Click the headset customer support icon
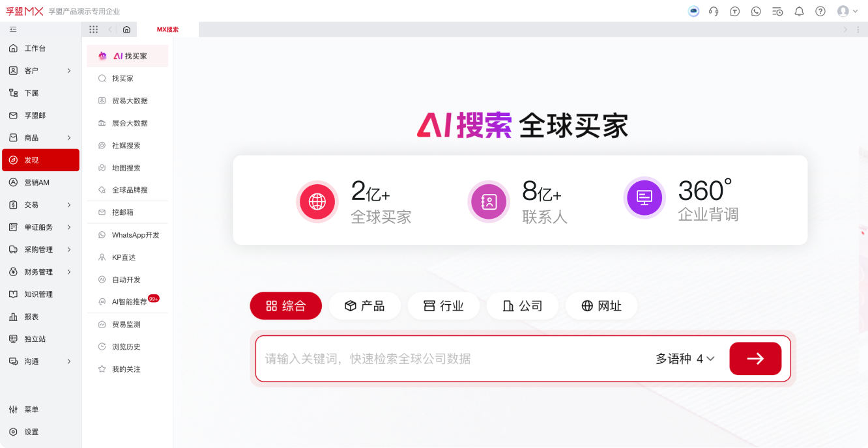868x448 pixels. pyautogui.click(x=714, y=11)
